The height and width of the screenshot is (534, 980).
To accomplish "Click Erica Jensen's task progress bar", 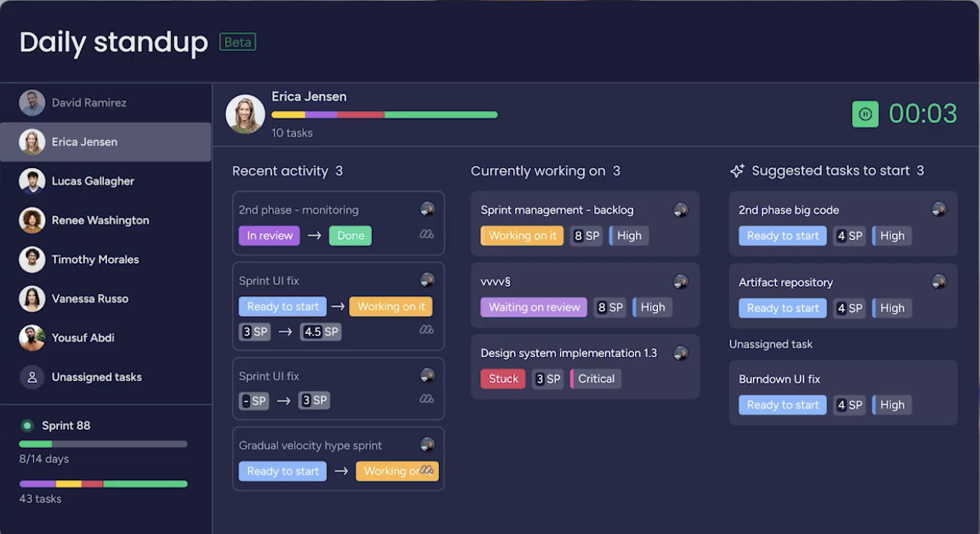I will (384, 115).
